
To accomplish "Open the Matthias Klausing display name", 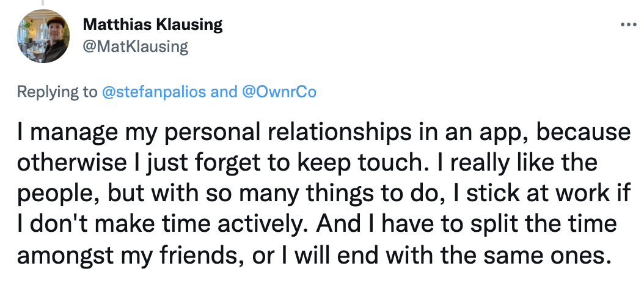I will (152, 25).
